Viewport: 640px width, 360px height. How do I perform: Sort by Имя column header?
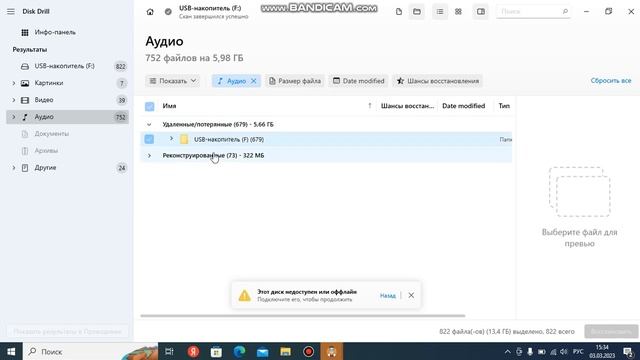(x=169, y=106)
